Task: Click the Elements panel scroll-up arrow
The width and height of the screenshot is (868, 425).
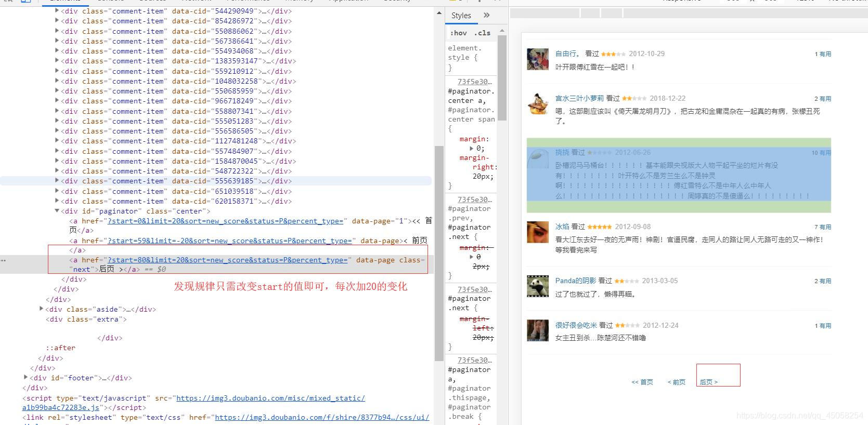Action: (x=439, y=13)
